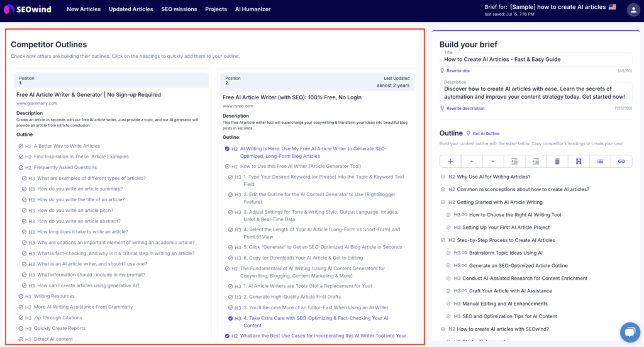Select 'Common misconceptions about how to create AI articles?'
This screenshot has width=644, height=347.
pyautogui.click(x=523, y=189)
